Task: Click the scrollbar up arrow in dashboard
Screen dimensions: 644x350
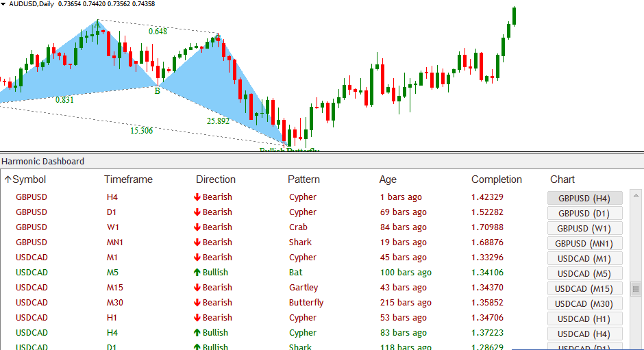Action: 636,195
